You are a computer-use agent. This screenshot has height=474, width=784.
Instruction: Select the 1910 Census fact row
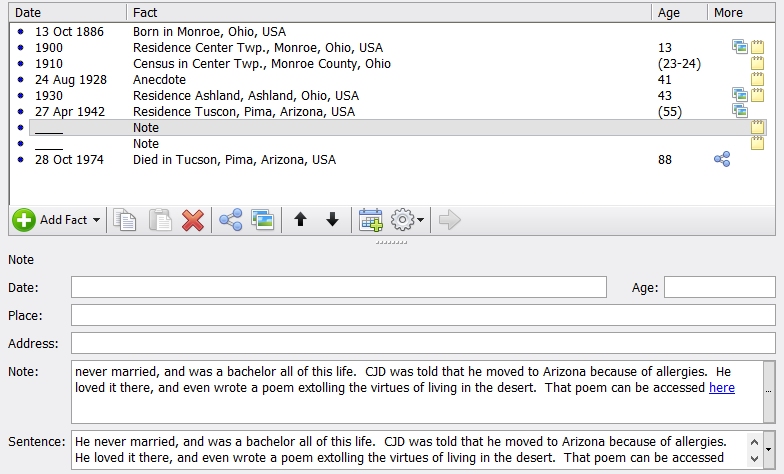click(x=260, y=64)
